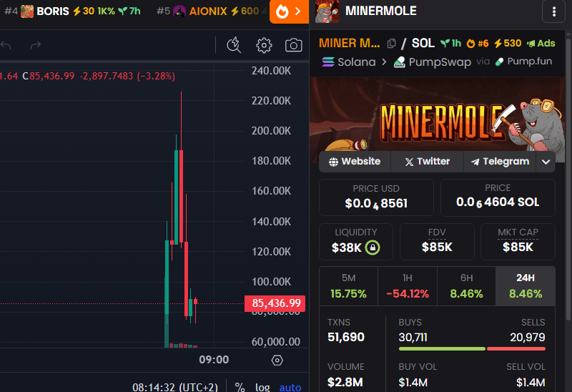Toggle auto scale on chart
The width and height of the screenshot is (572, 392).
[290, 387]
